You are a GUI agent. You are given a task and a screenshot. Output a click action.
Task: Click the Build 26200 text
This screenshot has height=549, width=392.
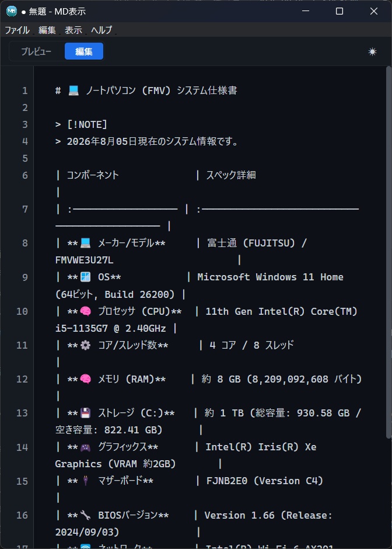[136, 294]
